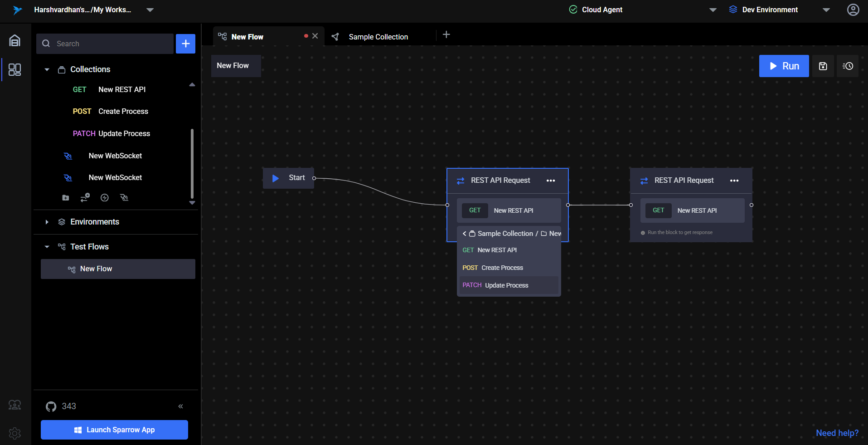868x445 pixels.
Task: Collapse the Collections section
Action: [x=47, y=69]
